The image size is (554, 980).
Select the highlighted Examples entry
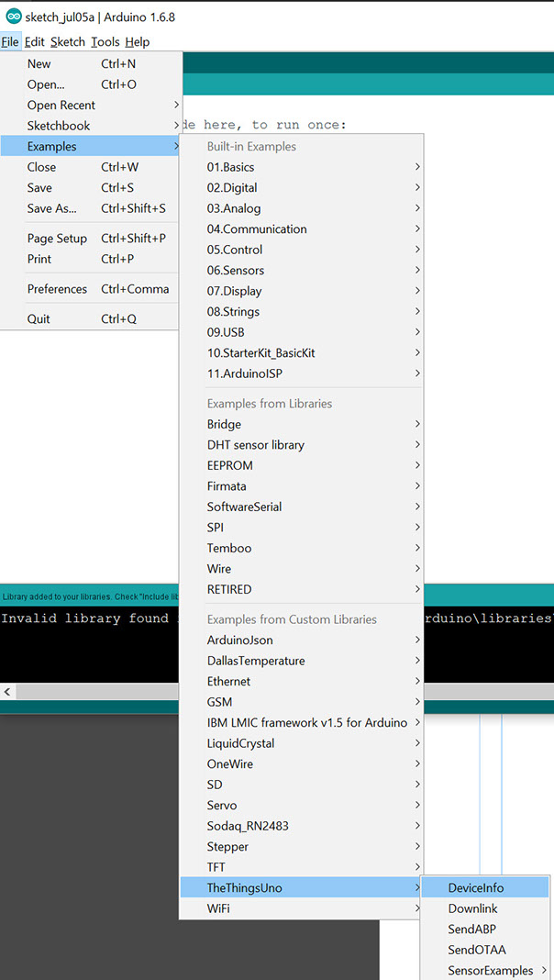click(91, 146)
